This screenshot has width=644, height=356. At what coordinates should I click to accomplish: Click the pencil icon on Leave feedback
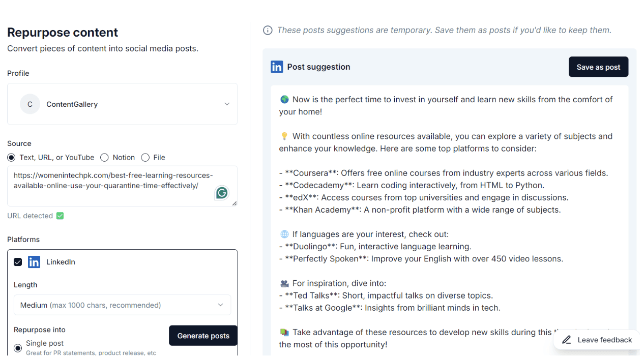(566, 339)
